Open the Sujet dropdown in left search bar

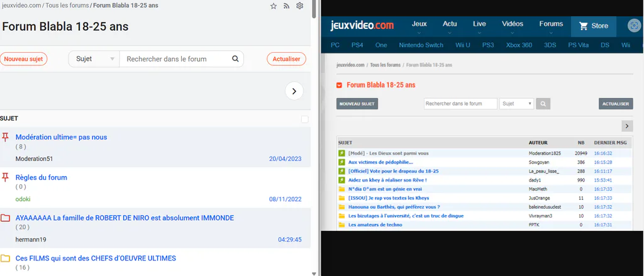(x=94, y=58)
